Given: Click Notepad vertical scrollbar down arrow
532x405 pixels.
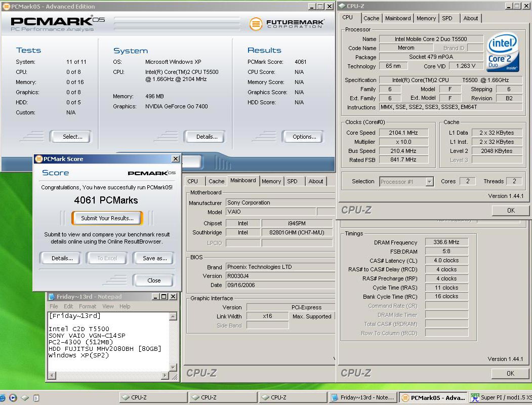Looking at the screenshot, I should point(173,368).
